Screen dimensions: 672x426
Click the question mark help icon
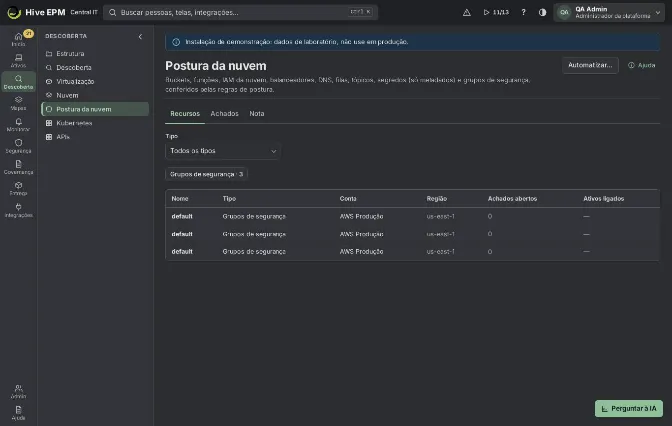tap(523, 12)
